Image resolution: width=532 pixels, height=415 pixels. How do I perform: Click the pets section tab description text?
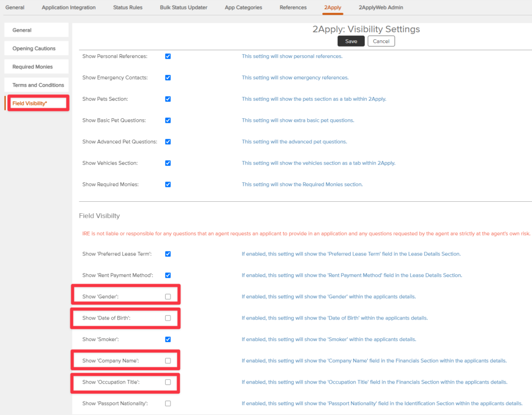[314, 99]
